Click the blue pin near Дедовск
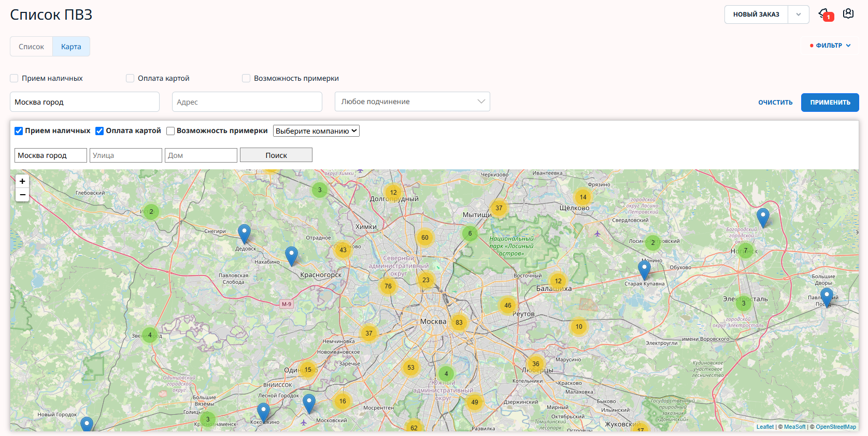The width and height of the screenshot is (868, 436). 244,234
